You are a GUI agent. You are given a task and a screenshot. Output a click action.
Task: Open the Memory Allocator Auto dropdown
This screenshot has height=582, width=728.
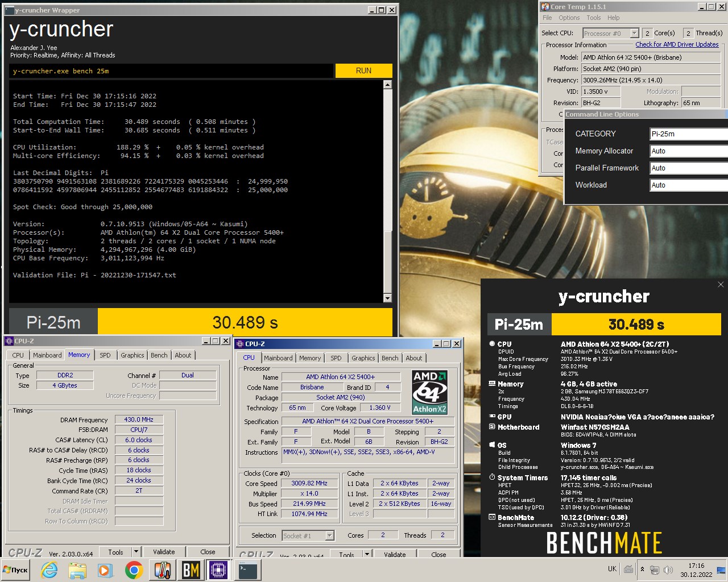coord(689,151)
